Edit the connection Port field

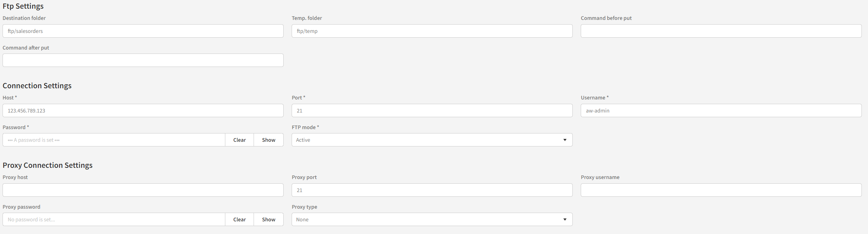(432, 111)
